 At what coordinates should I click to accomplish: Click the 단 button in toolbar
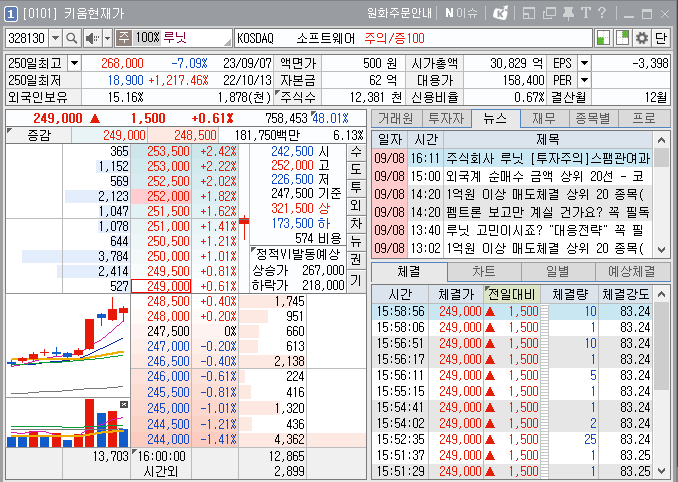(x=661, y=38)
